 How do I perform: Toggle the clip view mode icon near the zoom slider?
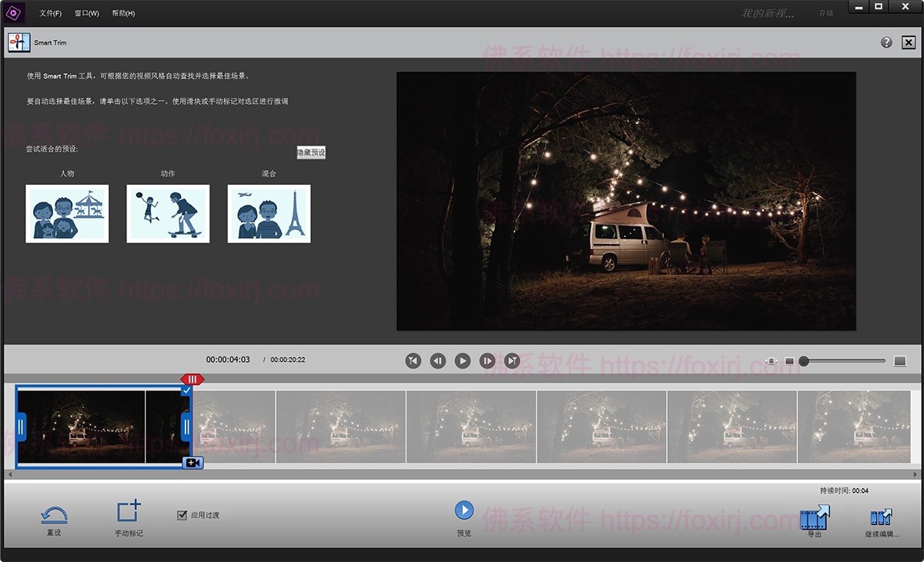pos(770,360)
